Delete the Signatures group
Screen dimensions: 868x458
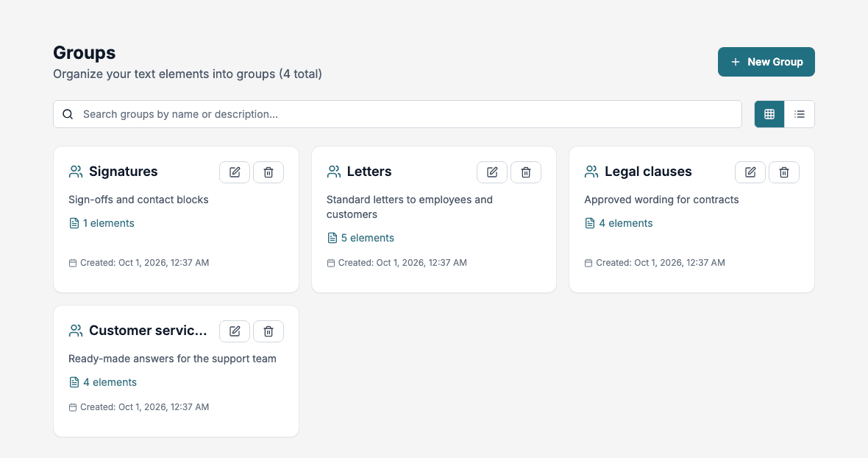coord(268,172)
